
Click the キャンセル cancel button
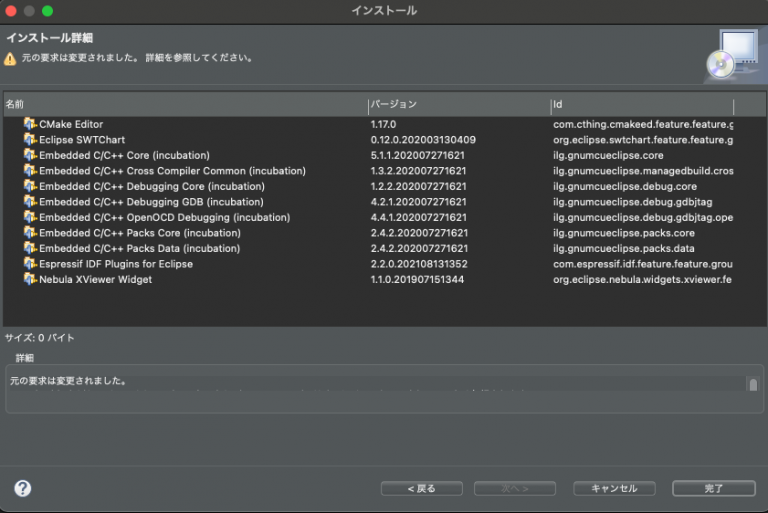pyautogui.click(x=614, y=489)
